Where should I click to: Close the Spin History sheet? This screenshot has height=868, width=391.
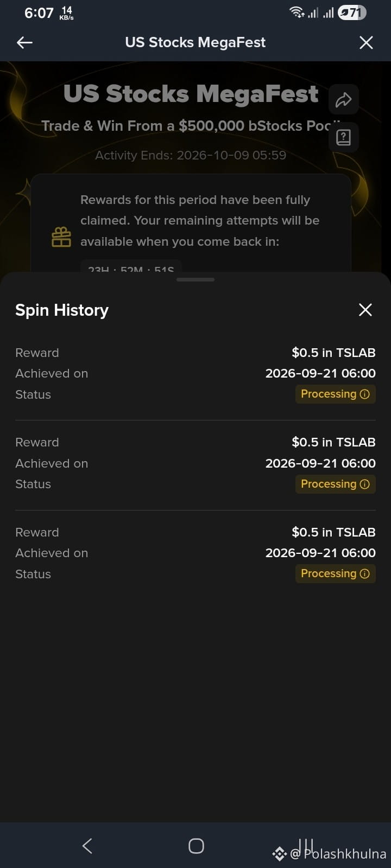pyautogui.click(x=365, y=310)
